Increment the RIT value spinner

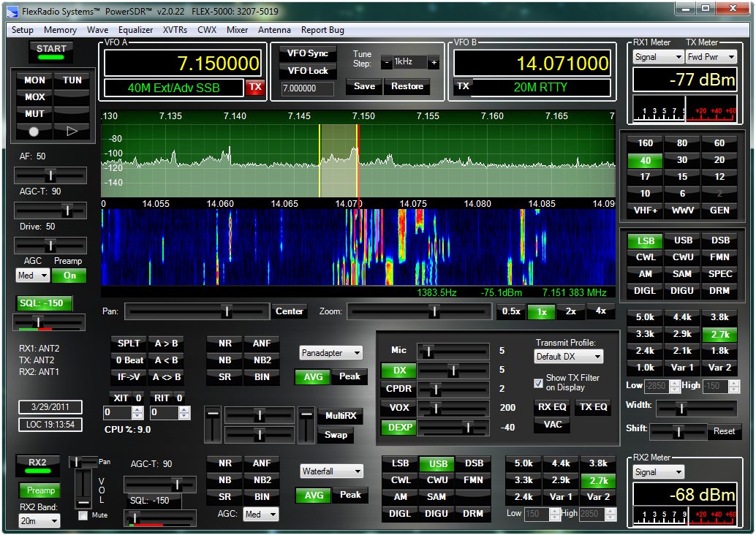coord(184,410)
